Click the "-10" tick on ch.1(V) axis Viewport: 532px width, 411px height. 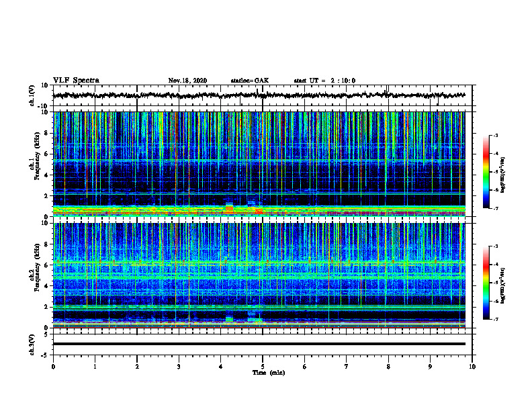tap(44, 106)
